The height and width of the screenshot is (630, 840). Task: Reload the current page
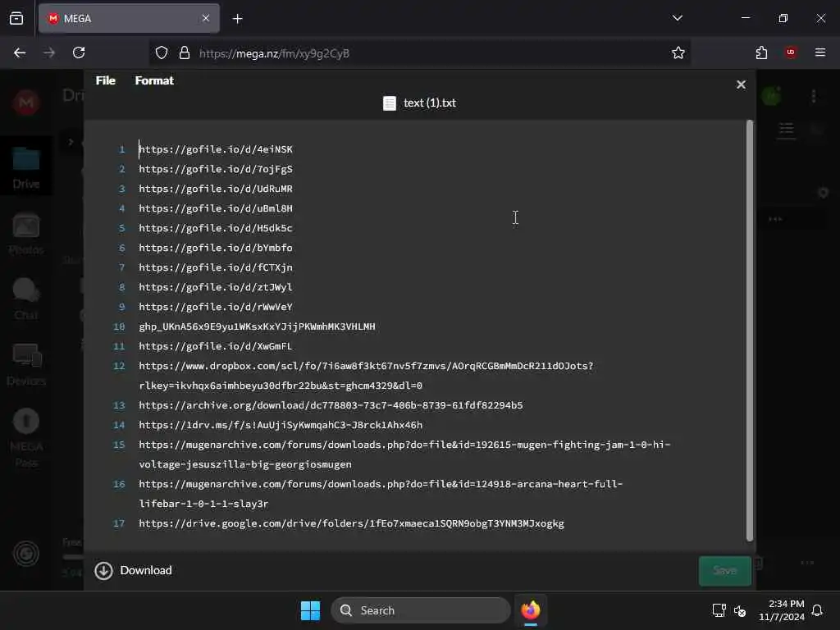[79, 52]
